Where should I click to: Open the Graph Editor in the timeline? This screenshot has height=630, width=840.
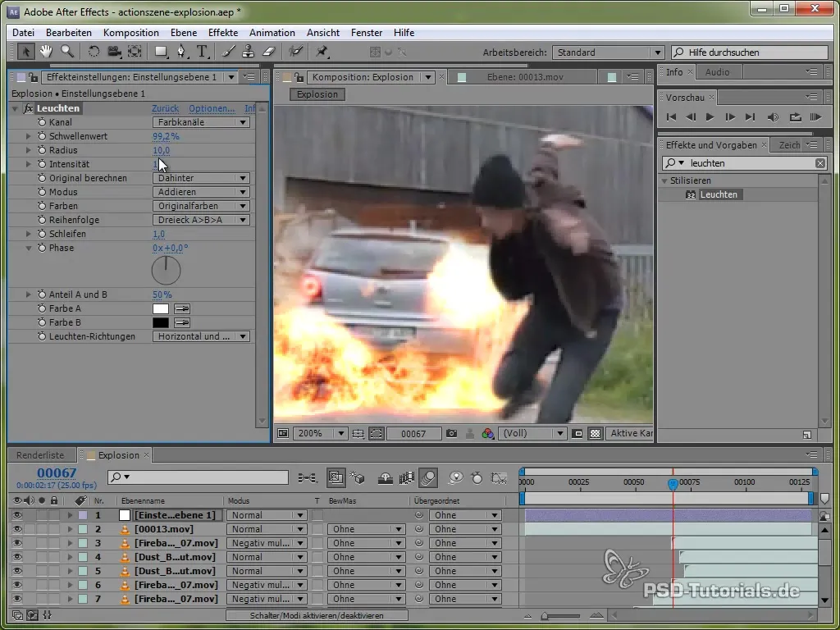(x=499, y=477)
